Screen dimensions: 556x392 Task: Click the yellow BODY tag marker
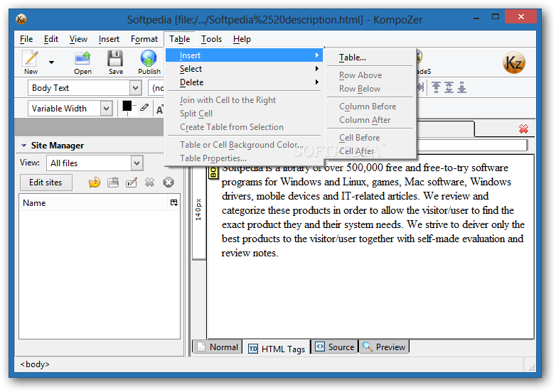213,173
